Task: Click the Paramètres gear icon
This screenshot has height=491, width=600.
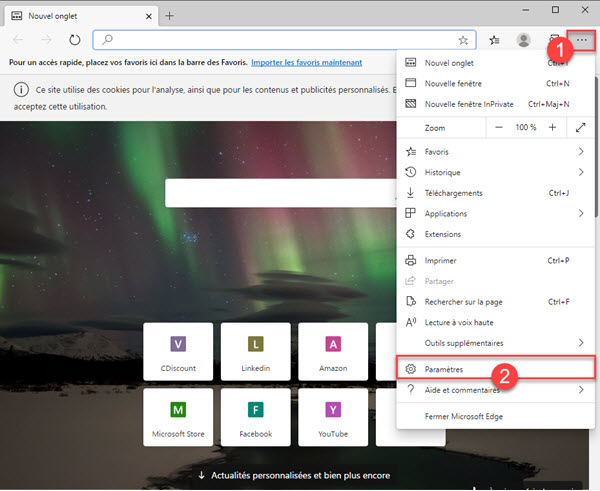Action: [411, 369]
